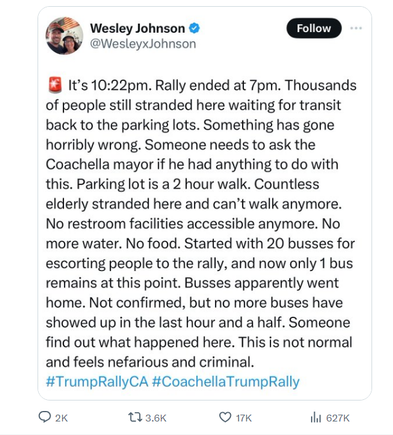393x435 pixels.
Task: Open the Wesley Johnson display name
Action: click(137, 29)
